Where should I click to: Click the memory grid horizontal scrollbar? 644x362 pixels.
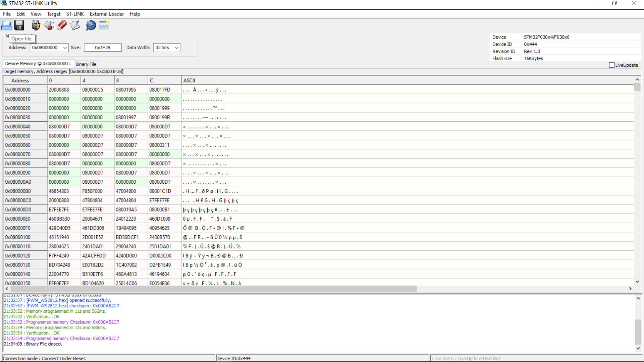(213, 289)
